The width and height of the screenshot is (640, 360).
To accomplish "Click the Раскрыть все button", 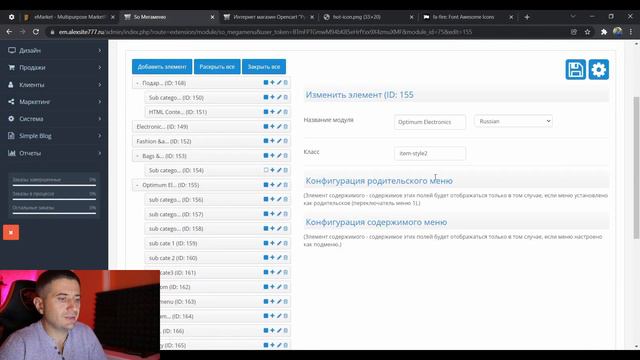I will click(217, 67).
